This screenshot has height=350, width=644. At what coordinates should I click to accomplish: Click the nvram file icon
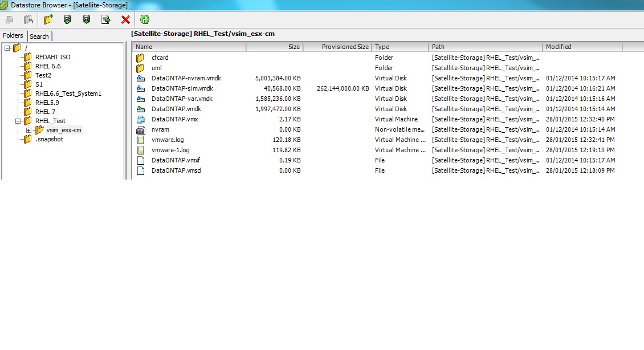(140, 130)
